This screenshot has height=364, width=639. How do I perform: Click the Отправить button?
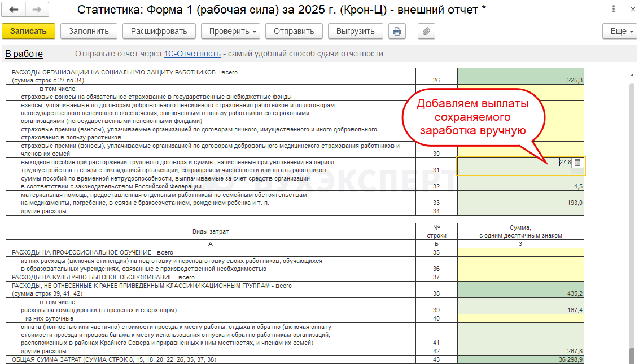click(294, 32)
